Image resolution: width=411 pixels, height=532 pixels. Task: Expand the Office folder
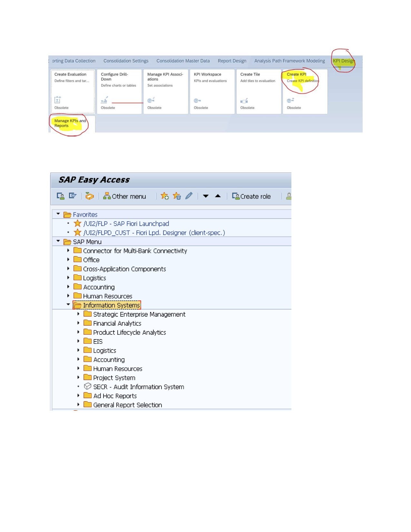click(68, 259)
